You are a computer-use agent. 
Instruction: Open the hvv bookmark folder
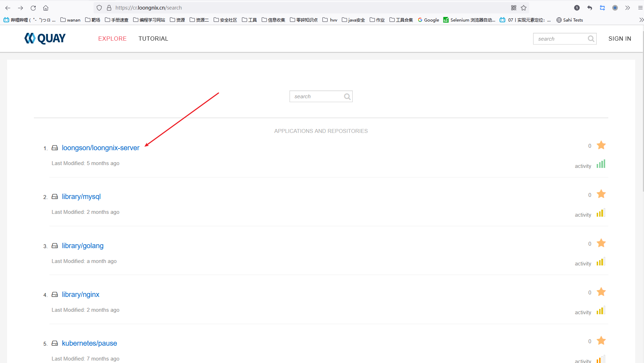click(x=330, y=20)
